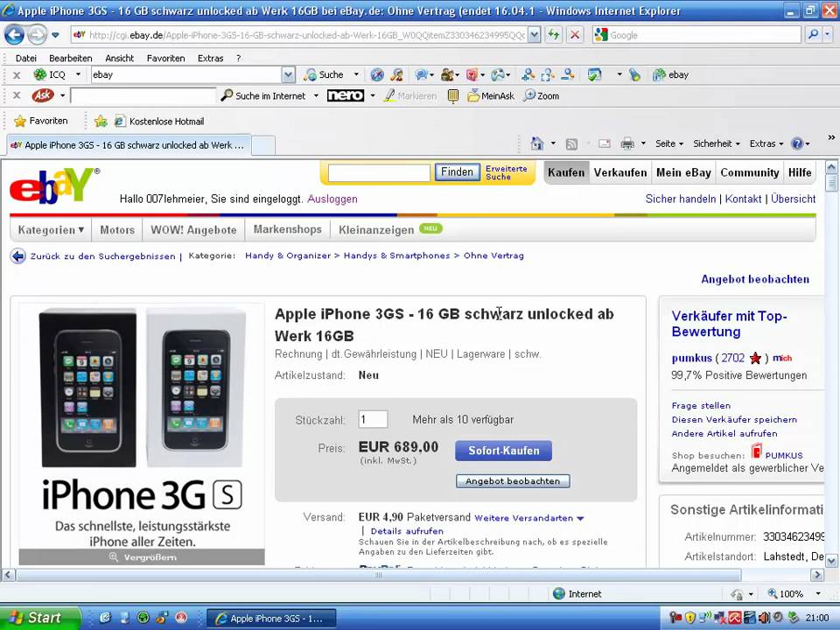Click the new blank browser tab
840x630 pixels.
[x=263, y=144]
